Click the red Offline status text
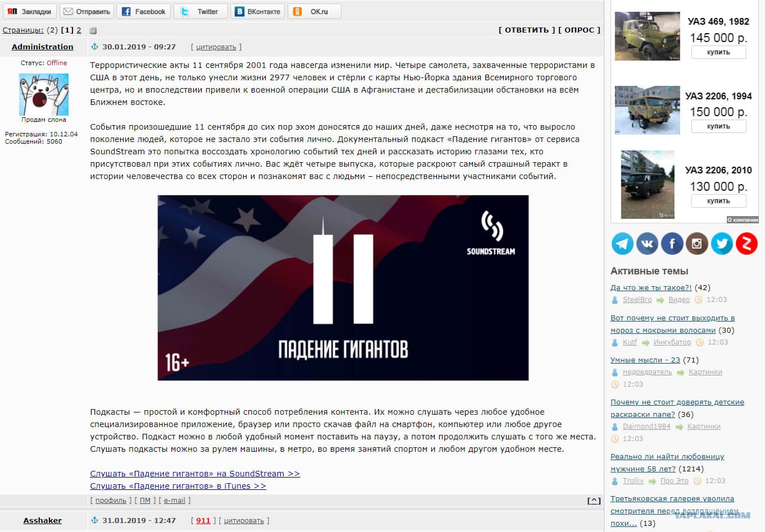 pyautogui.click(x=57, y=63)
